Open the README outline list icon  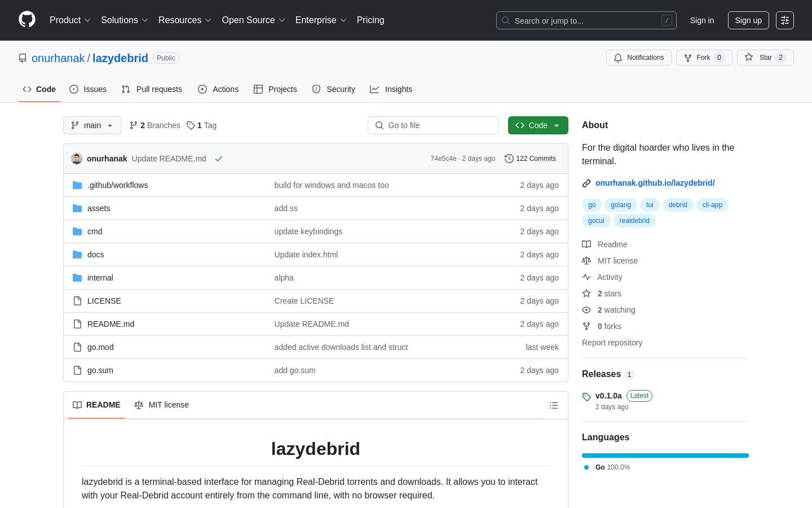pyautogui.click(x=554, y=405)
